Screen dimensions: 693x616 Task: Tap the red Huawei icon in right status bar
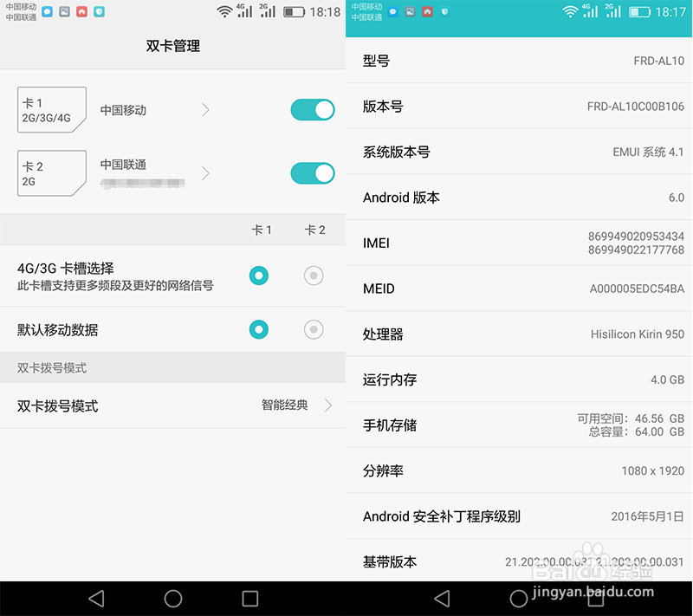427,12
